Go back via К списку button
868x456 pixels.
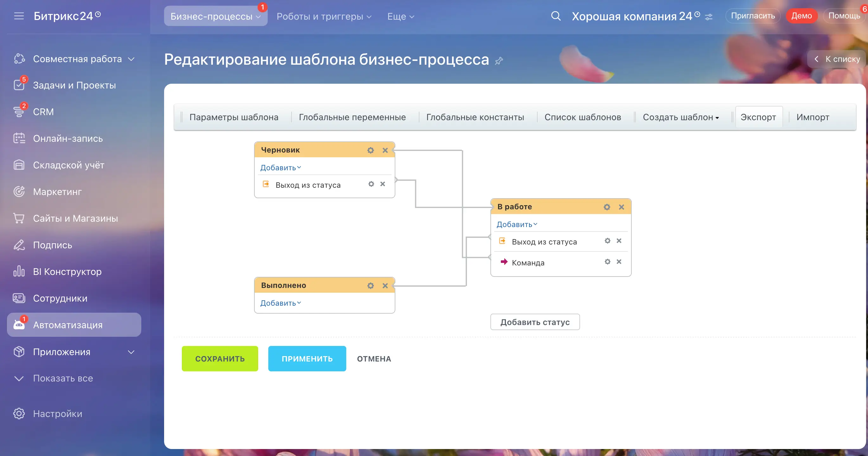(x=837, y=59)
